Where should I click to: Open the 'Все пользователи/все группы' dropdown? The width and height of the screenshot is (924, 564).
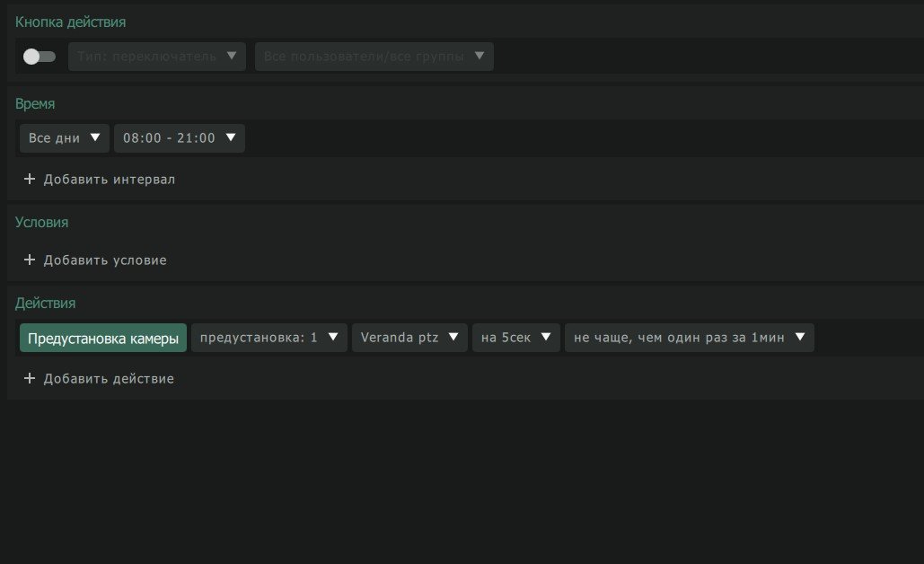point(374,57)
